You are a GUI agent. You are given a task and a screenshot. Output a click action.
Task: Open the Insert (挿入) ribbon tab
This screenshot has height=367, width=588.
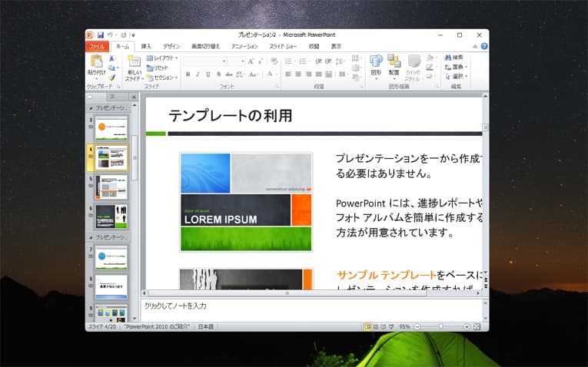146,46
